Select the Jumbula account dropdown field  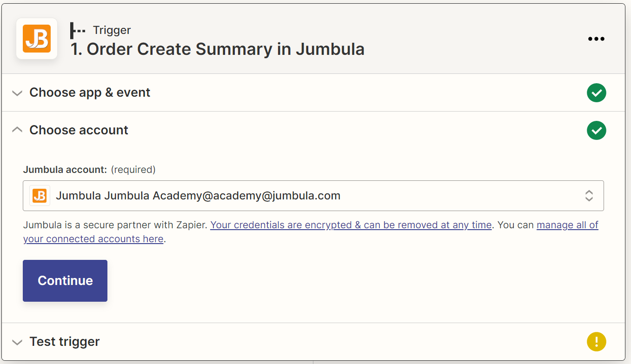(x=313, y=196)
